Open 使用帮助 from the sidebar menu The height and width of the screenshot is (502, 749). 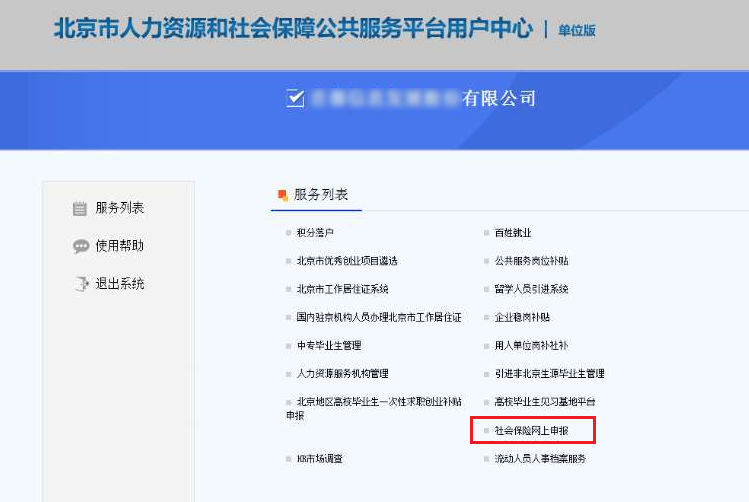pos(120,246)
